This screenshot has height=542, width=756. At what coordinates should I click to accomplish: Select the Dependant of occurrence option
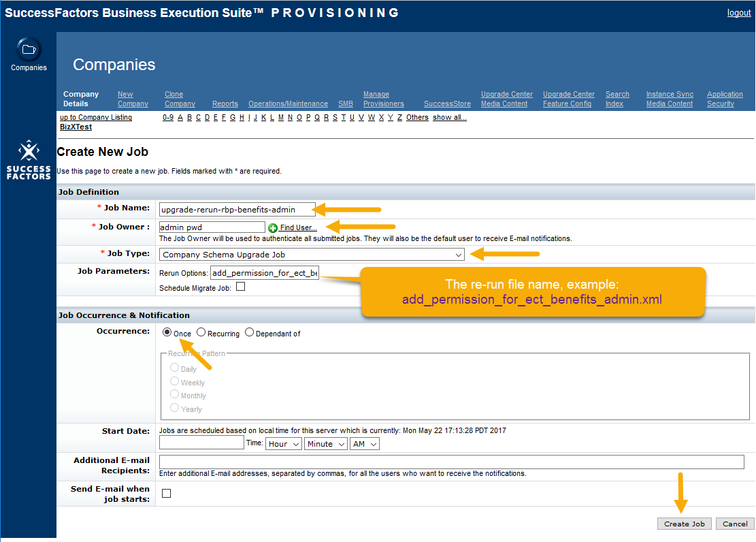coord(249,332)
